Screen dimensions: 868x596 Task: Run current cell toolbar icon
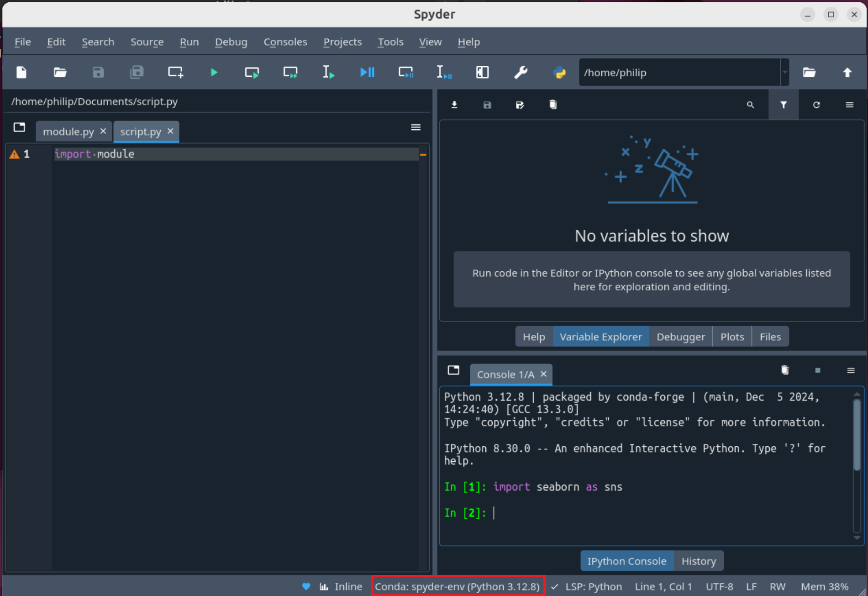point(252,72)
